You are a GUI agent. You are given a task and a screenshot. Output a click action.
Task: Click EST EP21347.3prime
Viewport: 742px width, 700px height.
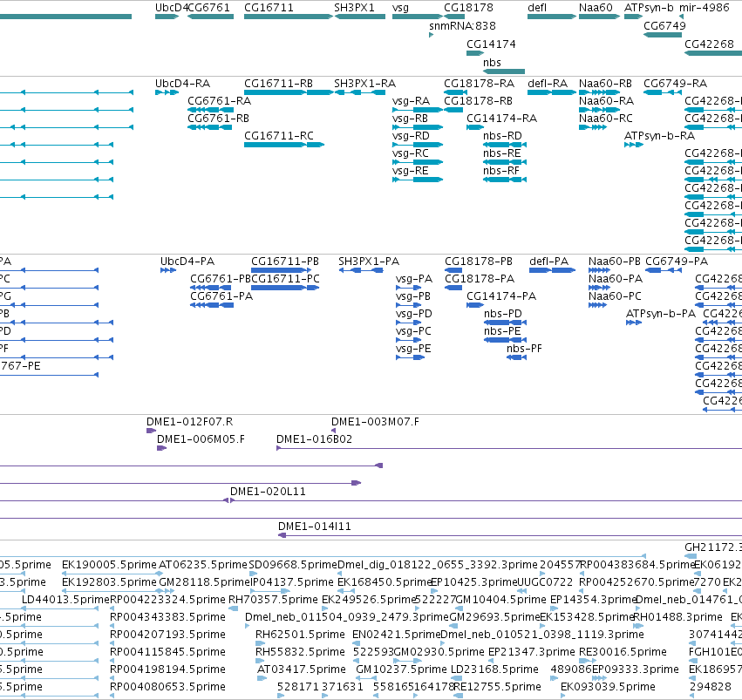pos(531,652)
